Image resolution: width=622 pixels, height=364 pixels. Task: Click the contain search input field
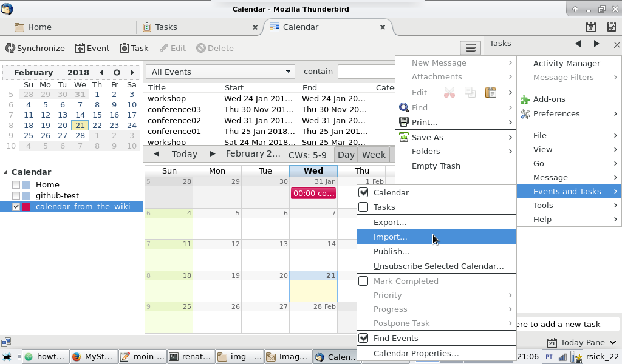pos(366,72)
